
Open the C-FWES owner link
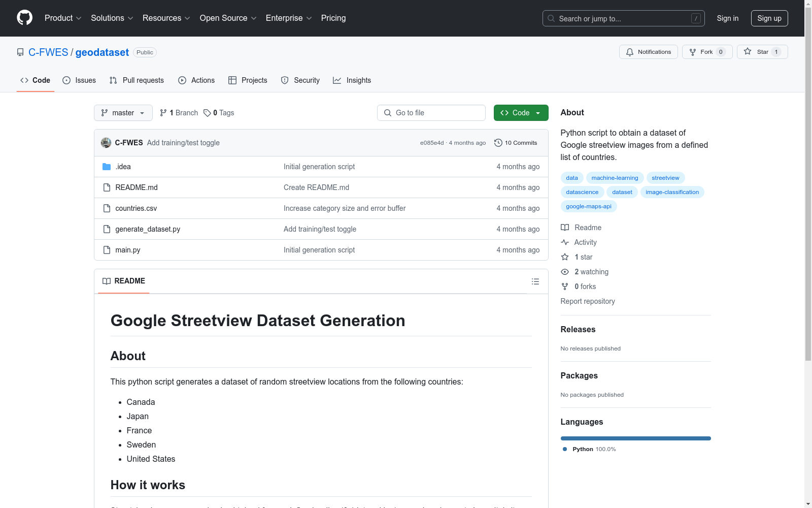(x=48, y=52)
